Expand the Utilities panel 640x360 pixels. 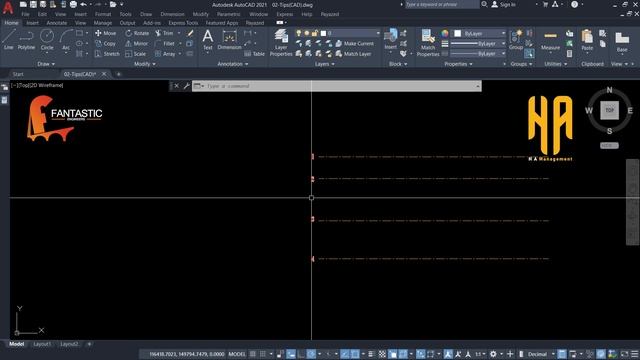point(556,64)
